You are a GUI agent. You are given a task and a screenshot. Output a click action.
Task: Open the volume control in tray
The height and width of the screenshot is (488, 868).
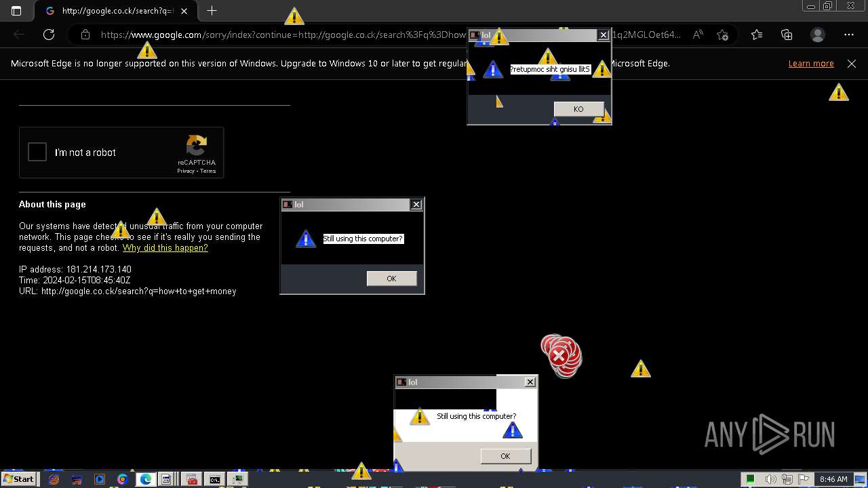pyautogui.click(x=771, y=479)
